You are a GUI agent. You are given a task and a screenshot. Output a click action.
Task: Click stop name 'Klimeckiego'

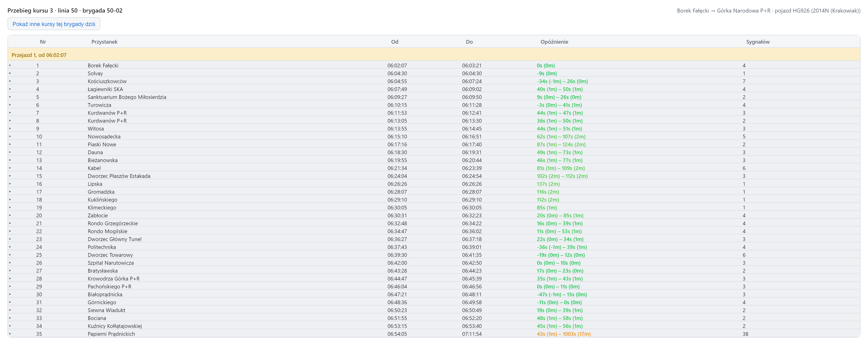pyautogui.click(x=102, y=207)
